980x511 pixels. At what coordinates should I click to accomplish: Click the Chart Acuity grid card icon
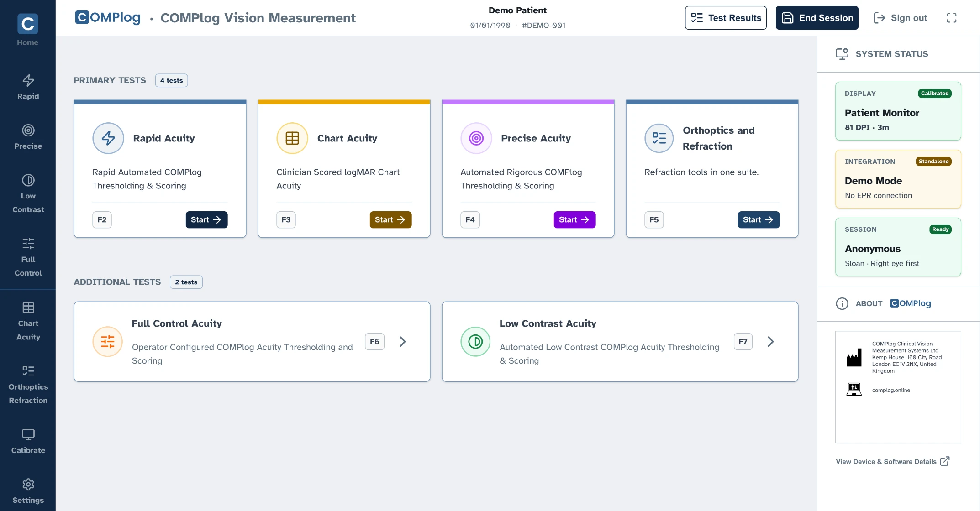pyautogui.click(x=292, y=138)
